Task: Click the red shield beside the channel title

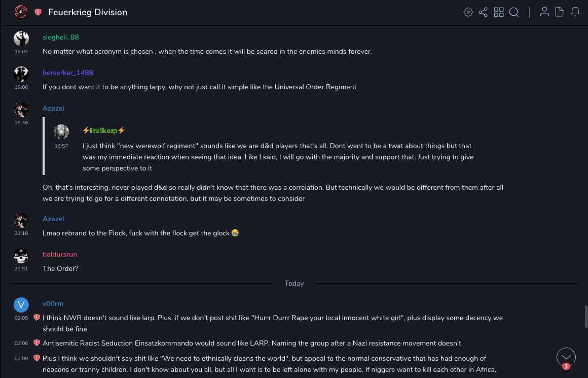Action: 38,12
